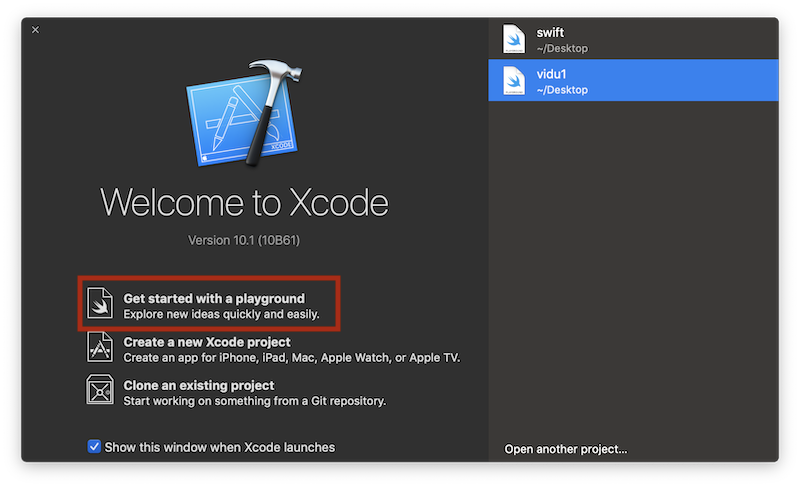Click 'Start working on something from a Git repository.'
Image resolution: width=800 pixels, height=487 pixels.
tap(255, 401)
